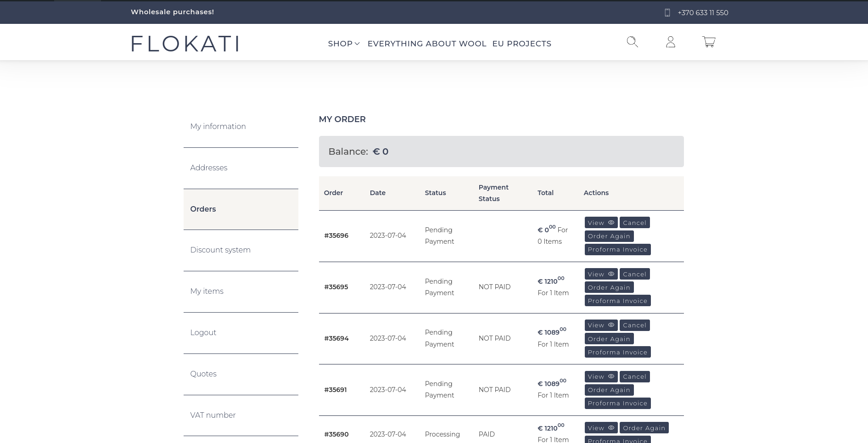The width and height of the screenshot is (868, 443).
Task: Click the Date column header
Action: pos(378,193)
